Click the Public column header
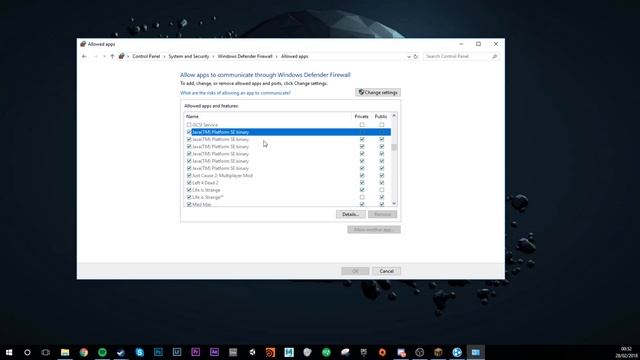Screen dimensions: 640x360 point(381,116)
